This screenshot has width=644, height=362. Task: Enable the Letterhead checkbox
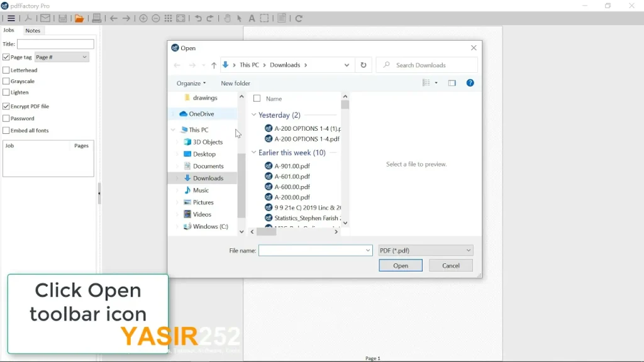6,70
